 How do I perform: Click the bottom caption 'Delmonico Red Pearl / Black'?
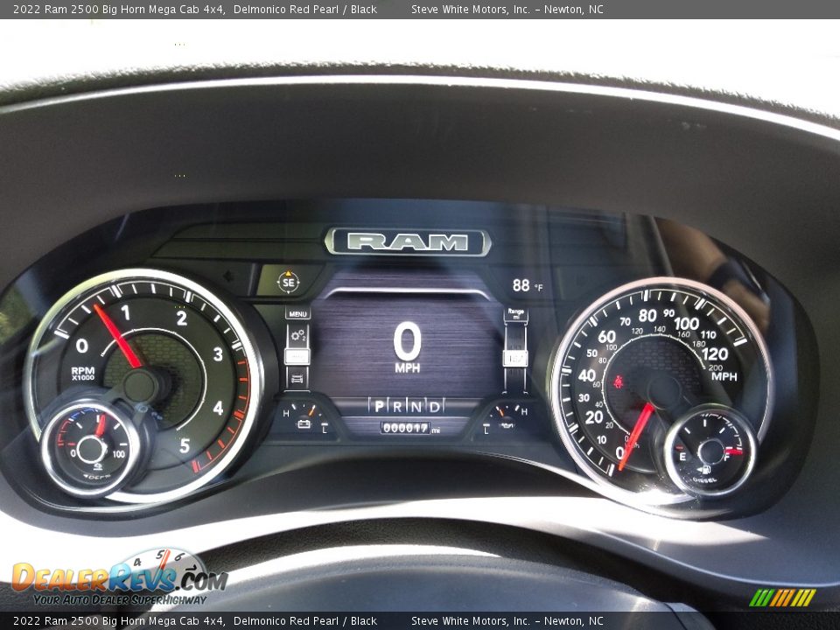304,621
